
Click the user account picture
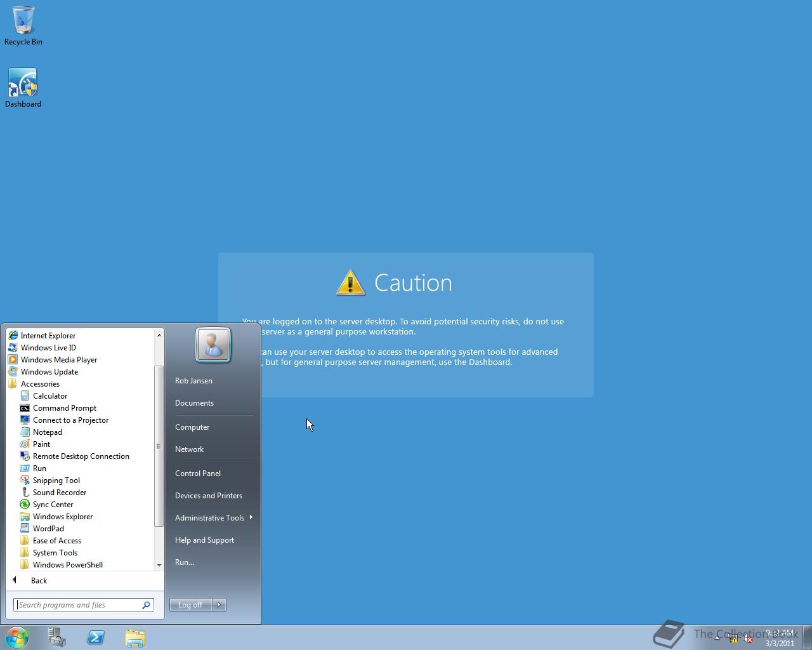pos(213,345)
